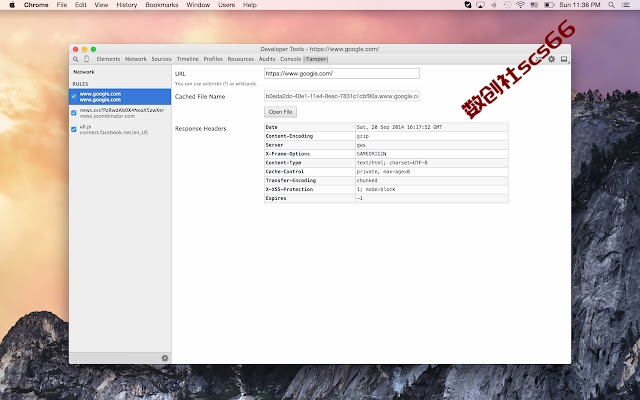Click the Date header value cell
This screenshot has height=400, width=640.
click(x=432, y=127)
